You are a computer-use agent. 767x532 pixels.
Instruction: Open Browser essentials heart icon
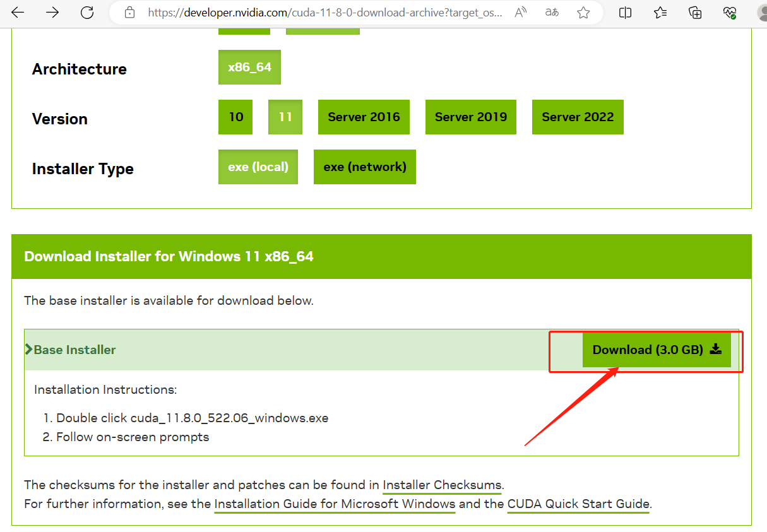[x=730, y=13]
